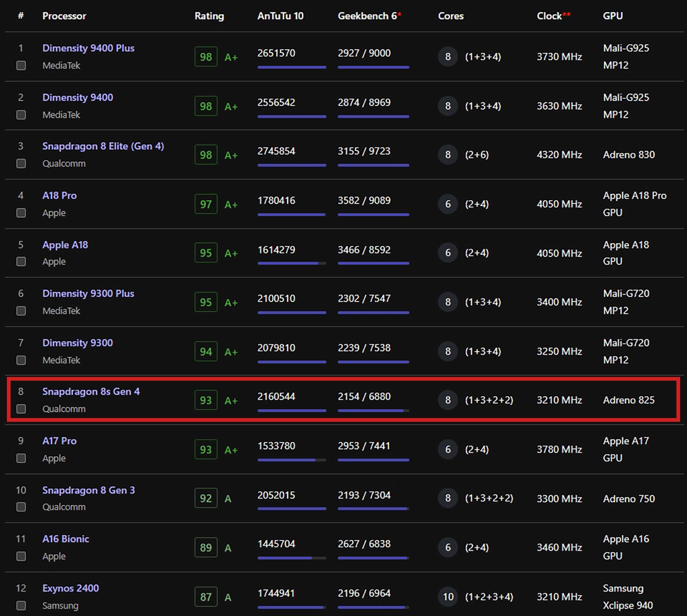This screenshot has width=687, height=616.
Task: Enable the A18 Pro compare checkbox
Action: click(21, 213)
